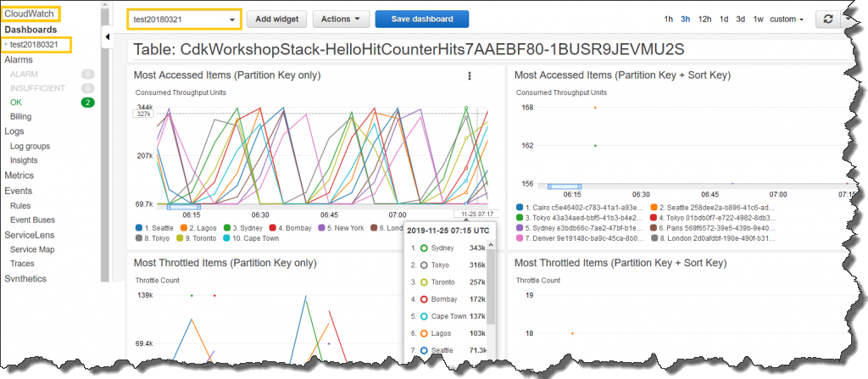868x379 pixels.
Task: Toggle the New York series legend swatch
Action: pos(320,228)
